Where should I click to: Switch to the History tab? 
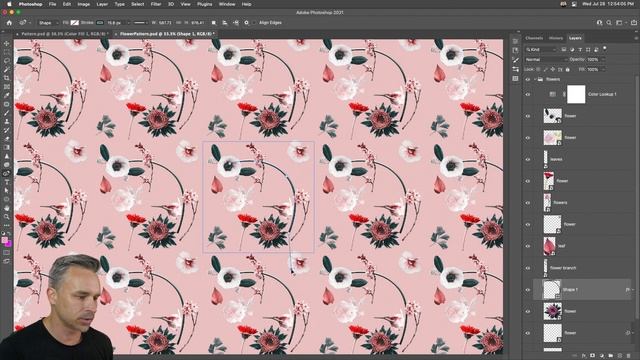[556, 38]
